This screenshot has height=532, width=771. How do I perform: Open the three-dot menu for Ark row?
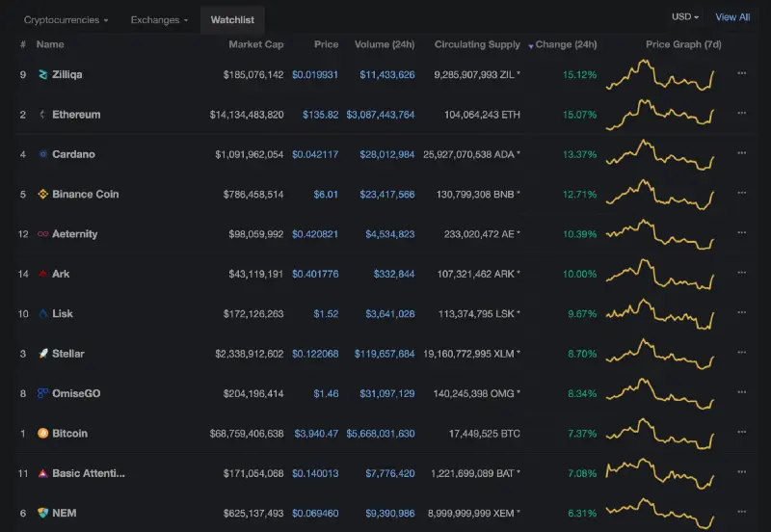pos(741,273)
